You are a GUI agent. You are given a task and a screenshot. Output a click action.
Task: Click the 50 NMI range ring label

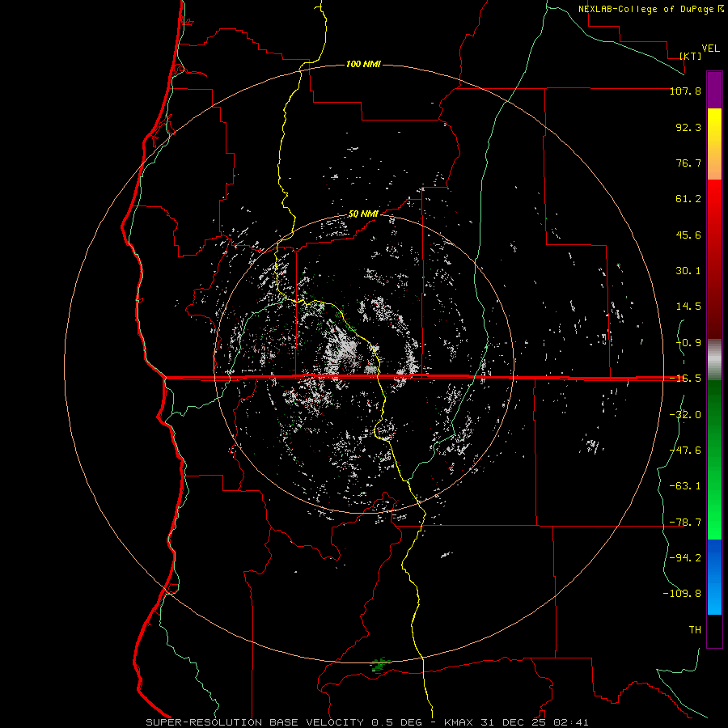363,214
